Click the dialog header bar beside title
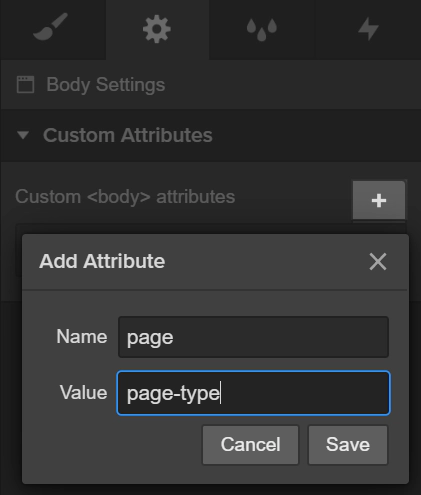The width and height of the screenshot is (421, 495). (267, 262)
